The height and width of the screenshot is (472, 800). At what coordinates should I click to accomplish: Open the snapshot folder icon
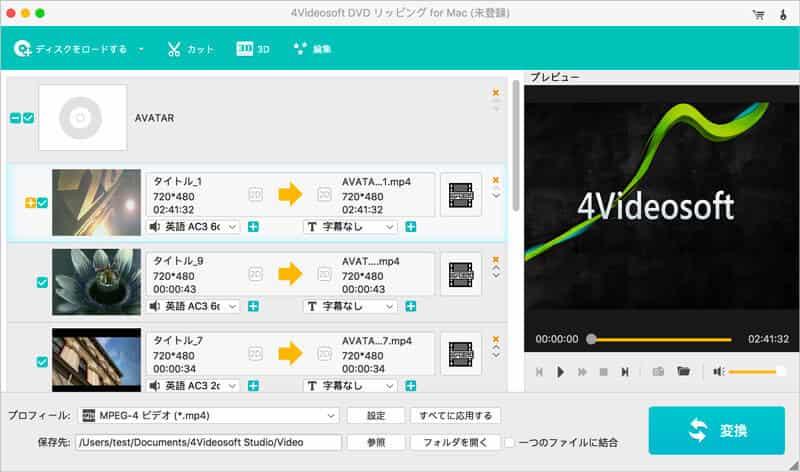(683, 371)
